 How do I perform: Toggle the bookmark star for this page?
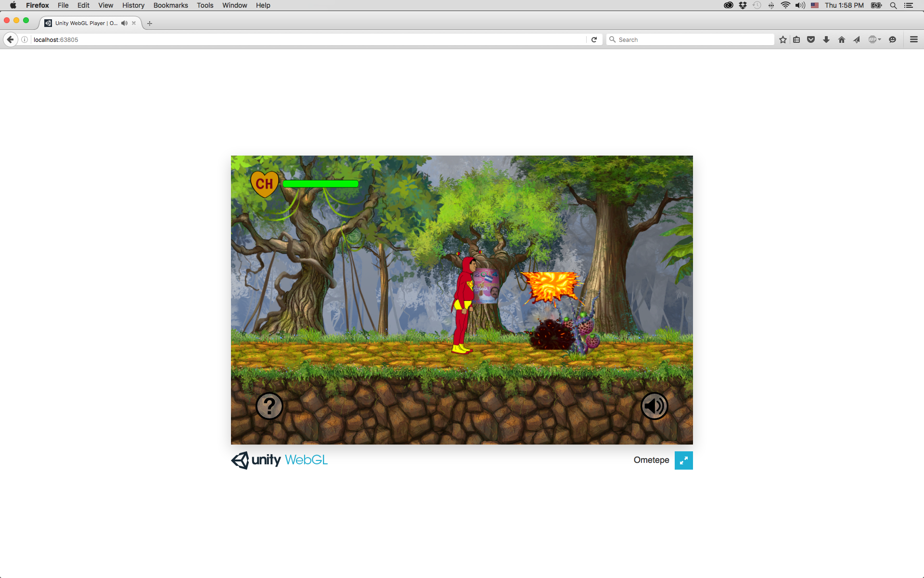tap(783, 39)
